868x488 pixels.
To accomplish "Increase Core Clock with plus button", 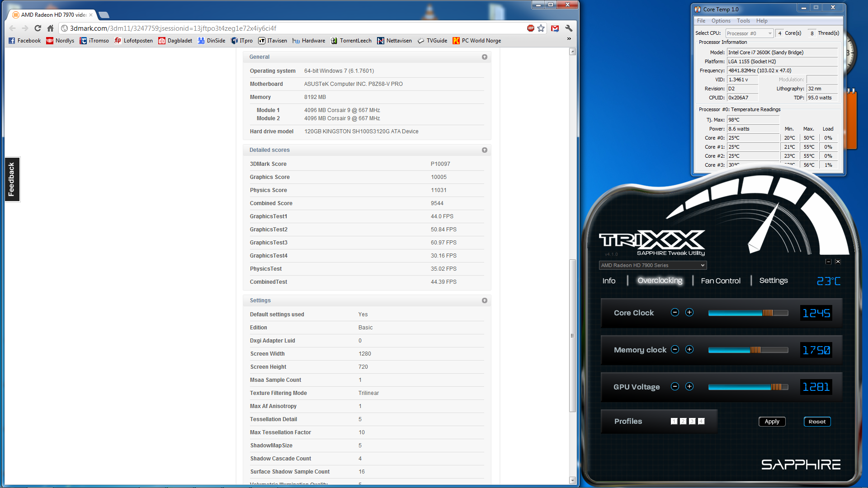I will point(689,312).
